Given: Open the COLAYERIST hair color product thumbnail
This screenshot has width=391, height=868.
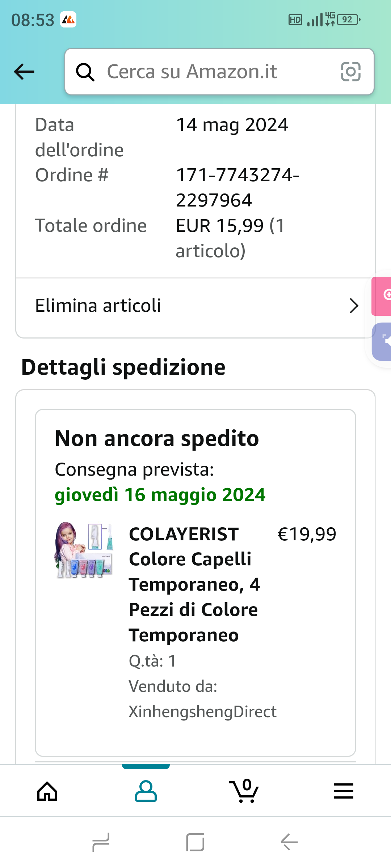Looking at the screenshot, I should coord(84,550).
